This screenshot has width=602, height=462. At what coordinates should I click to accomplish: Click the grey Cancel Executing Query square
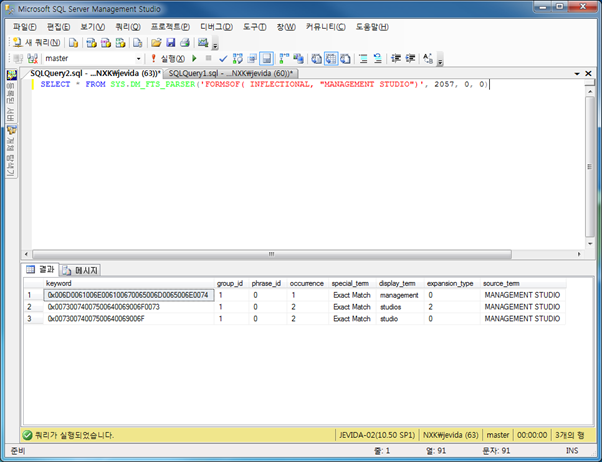(208, 58)
